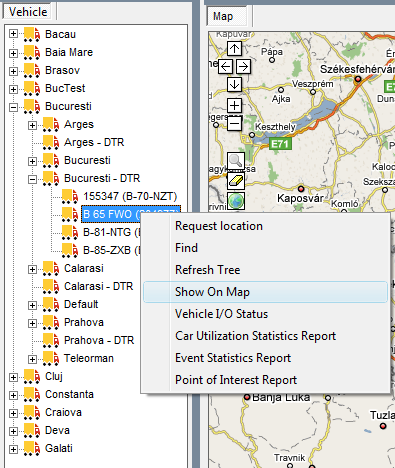395x468 pixels.
Task: Click the truck icon next to B-85-ZXB
Action: [70, 250]
